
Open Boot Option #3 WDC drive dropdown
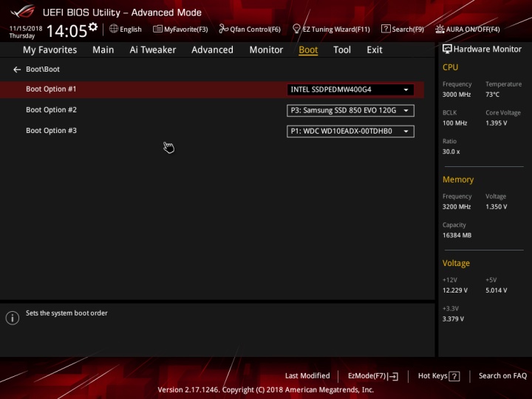click(350, 132)
